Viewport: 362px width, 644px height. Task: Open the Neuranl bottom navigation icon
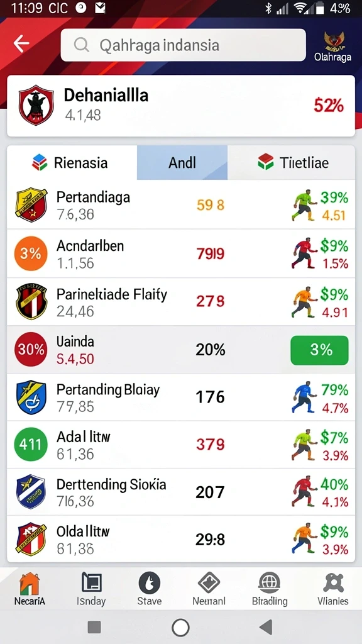click(209, 583)
